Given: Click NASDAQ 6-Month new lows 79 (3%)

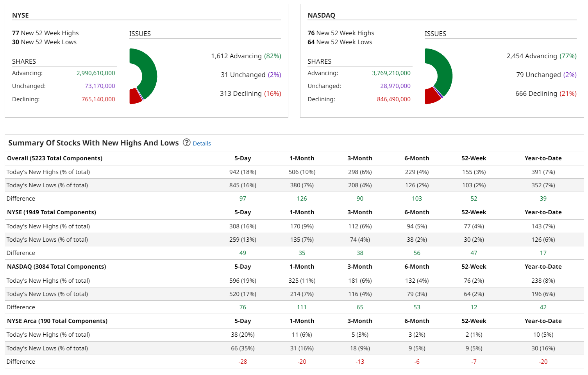Looking at the screenshot, I should (417, 294).
